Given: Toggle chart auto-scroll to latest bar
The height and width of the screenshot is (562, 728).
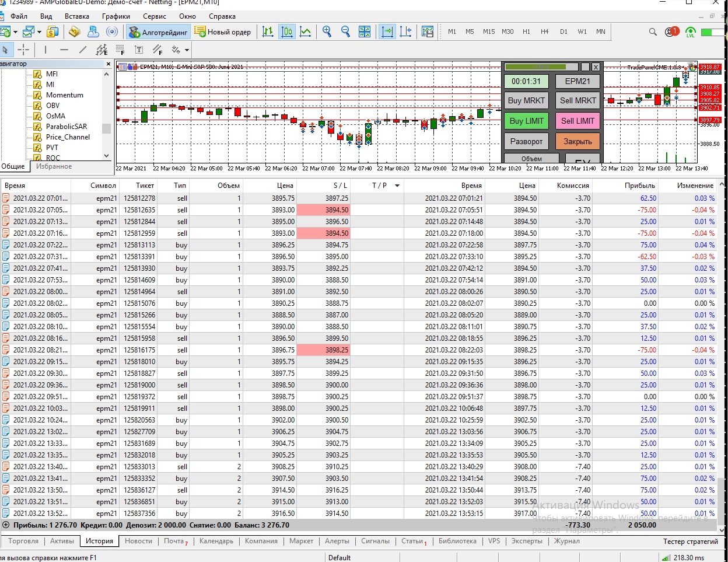Looking at the screenshot, I should click(387, 32).
